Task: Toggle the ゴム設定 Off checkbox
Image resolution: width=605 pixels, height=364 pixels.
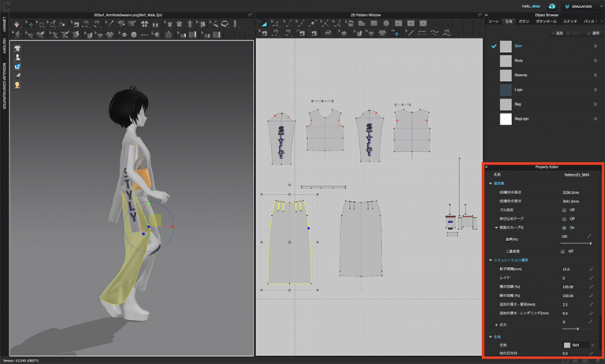Action: pos(564,210)
